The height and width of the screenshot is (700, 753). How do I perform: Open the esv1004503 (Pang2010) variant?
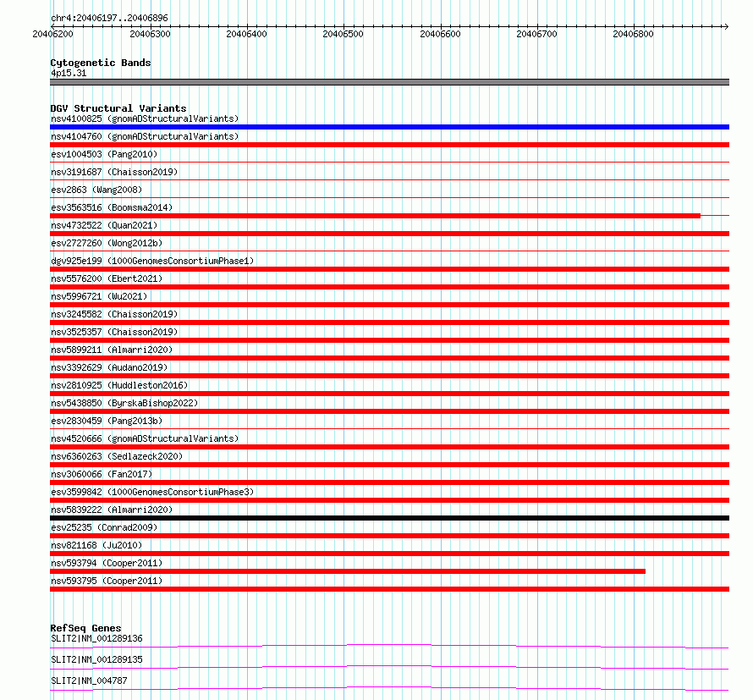point(104,154)
